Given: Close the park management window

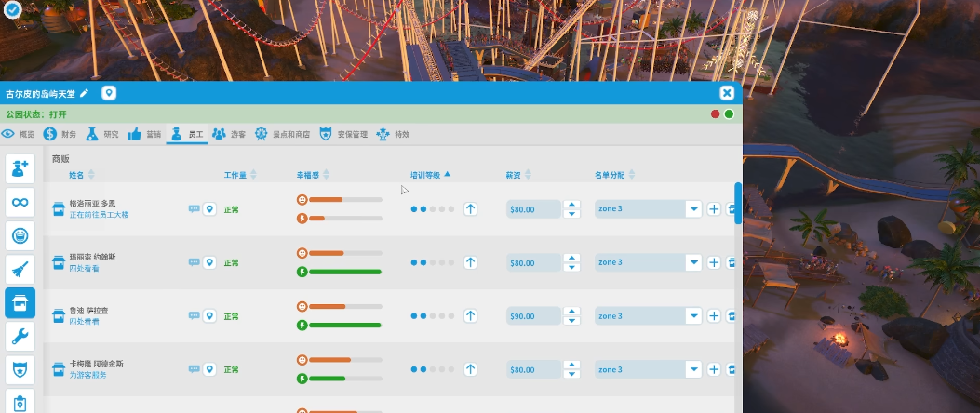Looking at the screenshot, I should pyautogui.click(x=726, y=93).
